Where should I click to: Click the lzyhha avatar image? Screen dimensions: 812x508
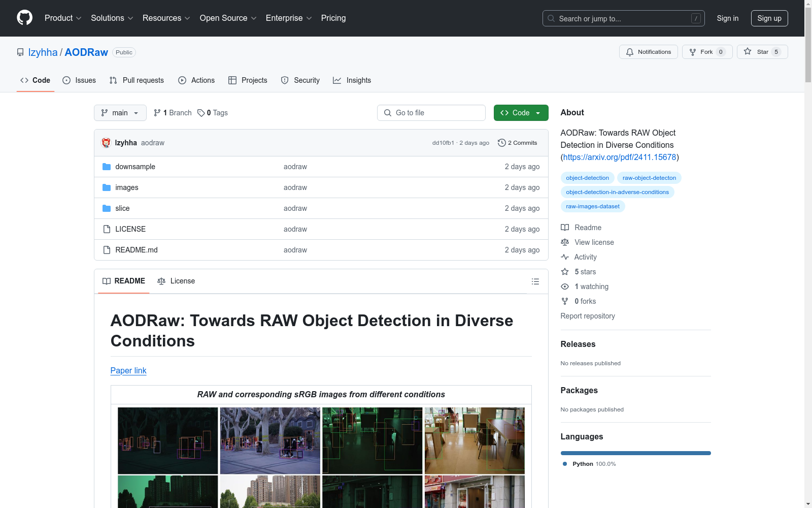[106, 143]
